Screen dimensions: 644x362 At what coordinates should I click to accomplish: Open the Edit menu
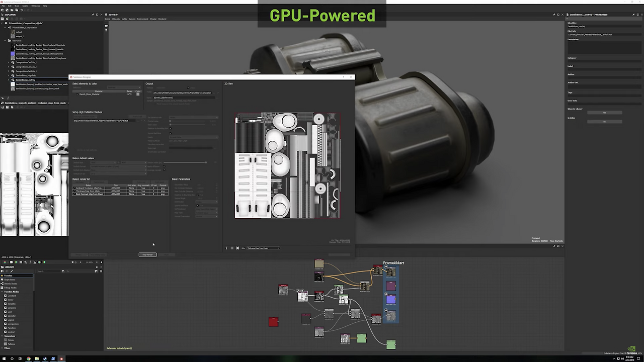coord(9,6)
